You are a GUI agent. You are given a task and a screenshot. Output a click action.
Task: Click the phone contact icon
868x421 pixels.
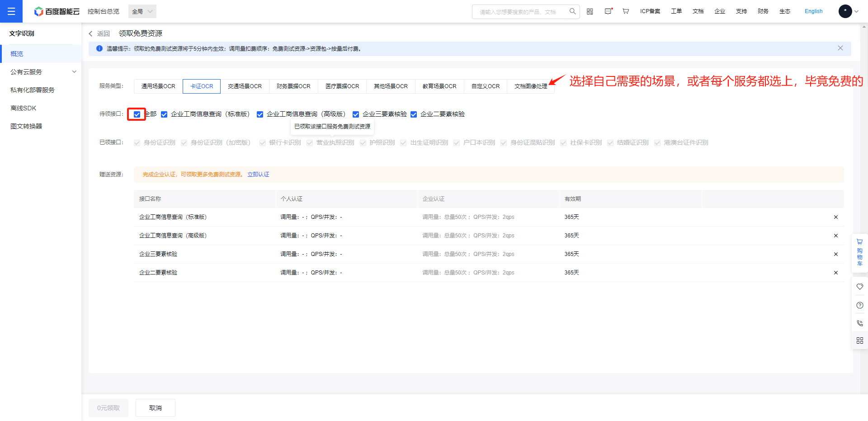860,323
